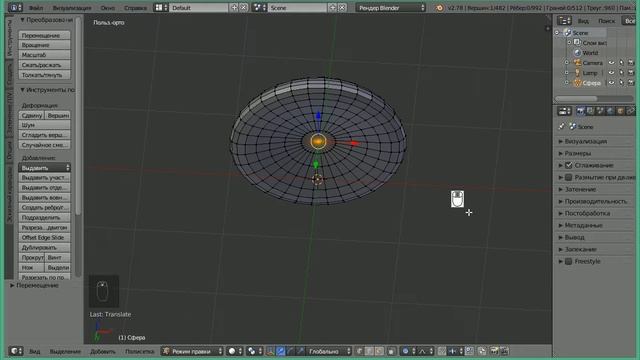The image size is (640, 360).
Task: Enable the Размытие при движении checkbox
Action: pyautogui.click(x=569, y=177)
